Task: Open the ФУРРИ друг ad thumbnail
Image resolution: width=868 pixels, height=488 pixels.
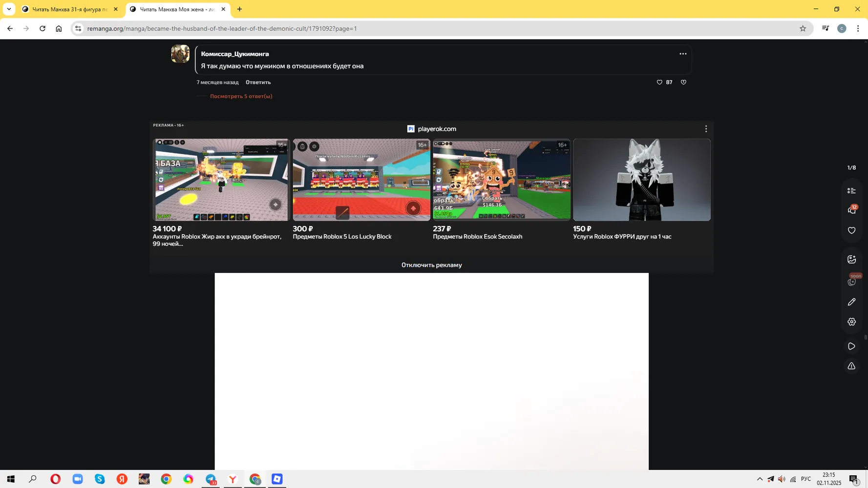Action: click(641, 180)
